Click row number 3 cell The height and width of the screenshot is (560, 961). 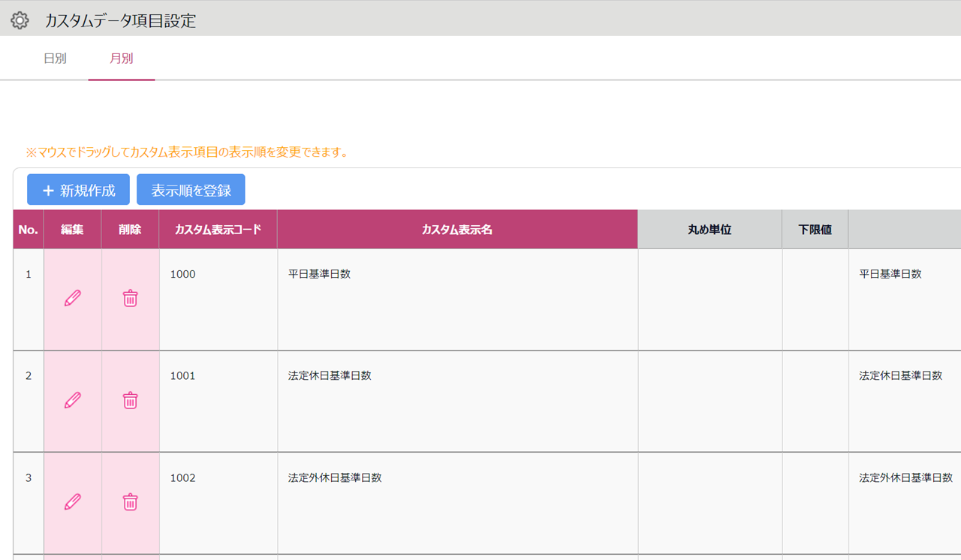[29, 503]
